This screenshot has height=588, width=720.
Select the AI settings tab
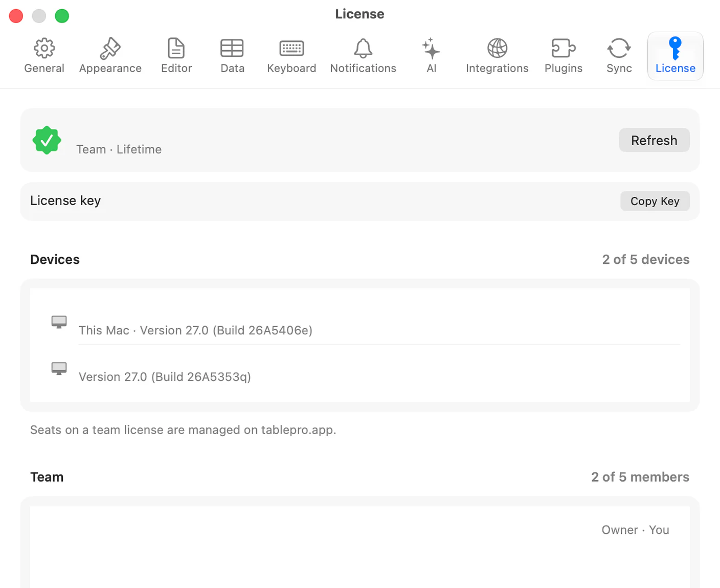point(431,56)
